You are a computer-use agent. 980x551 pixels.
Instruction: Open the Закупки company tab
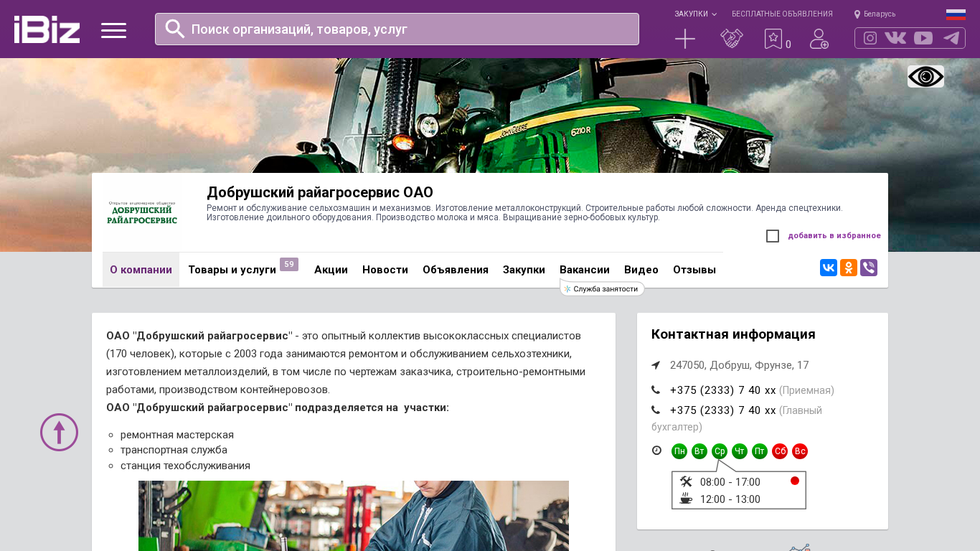[524, 270]
